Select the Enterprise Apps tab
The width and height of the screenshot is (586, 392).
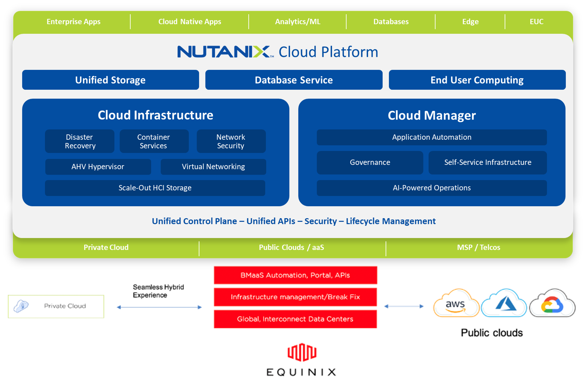tap(73, 22)
